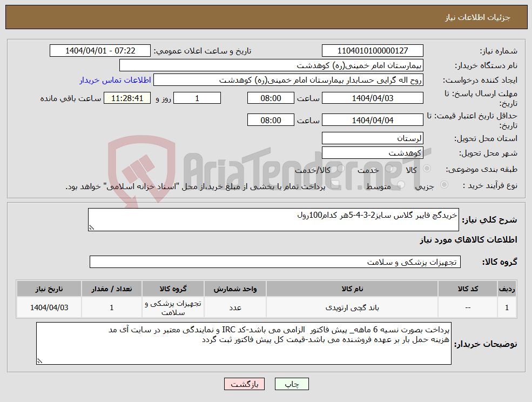Grab resize handle of شرح کلی نیاز textarea
The height and width of the screenshot is (402, 532).
pyautogui.click(x=91, y=228)
